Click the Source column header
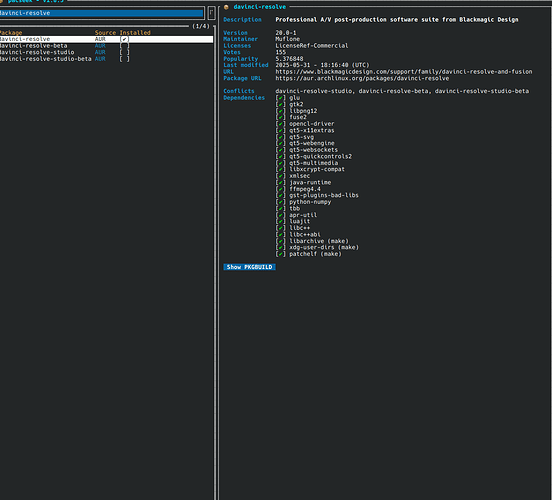Viewport: 552px width, 500px height. tap(105, 32)
